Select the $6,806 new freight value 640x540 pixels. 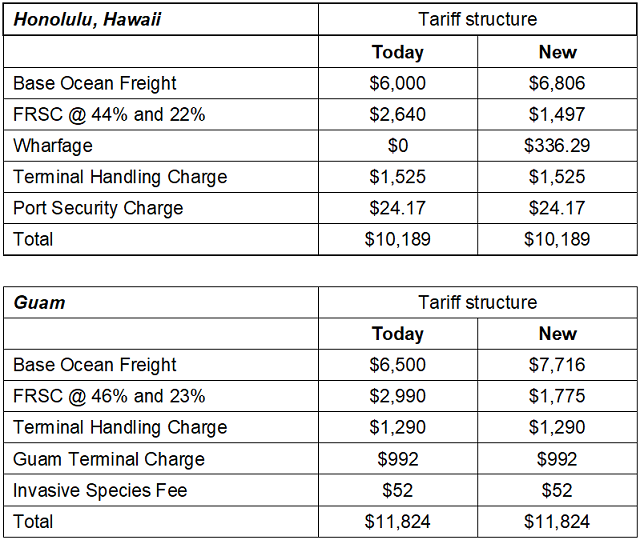(557, 83)
